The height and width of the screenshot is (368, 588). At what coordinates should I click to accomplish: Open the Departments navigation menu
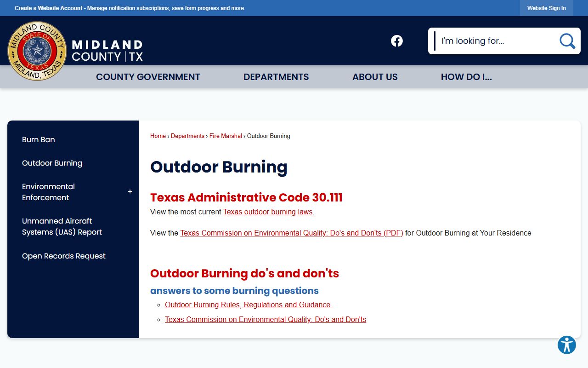[x=276, y=77]
